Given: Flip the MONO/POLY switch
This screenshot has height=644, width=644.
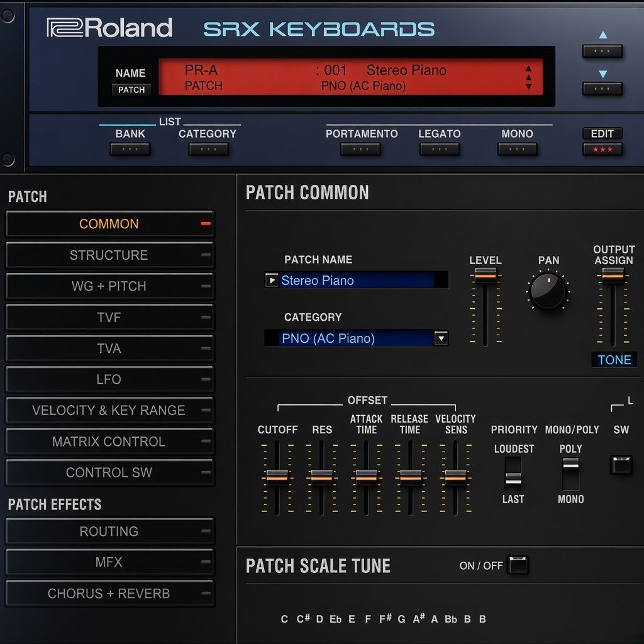Looking at the screenshot, I should (x=570, y=474).
